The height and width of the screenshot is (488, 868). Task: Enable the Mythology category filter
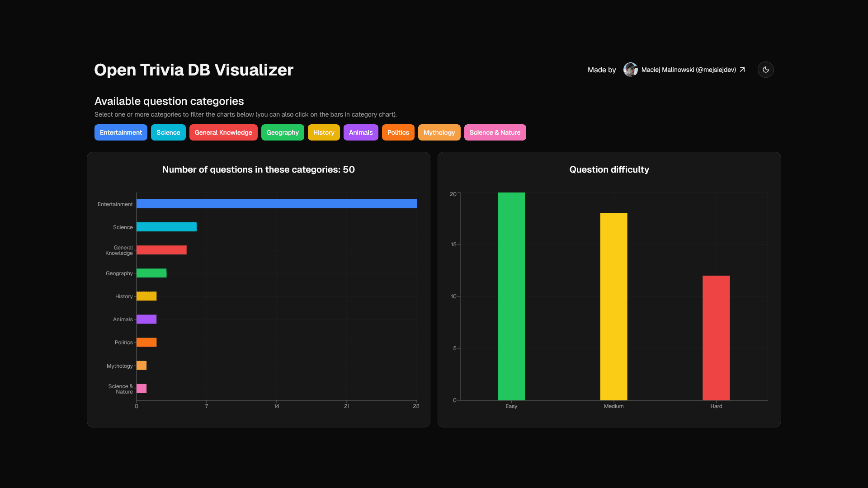(439, 132)
